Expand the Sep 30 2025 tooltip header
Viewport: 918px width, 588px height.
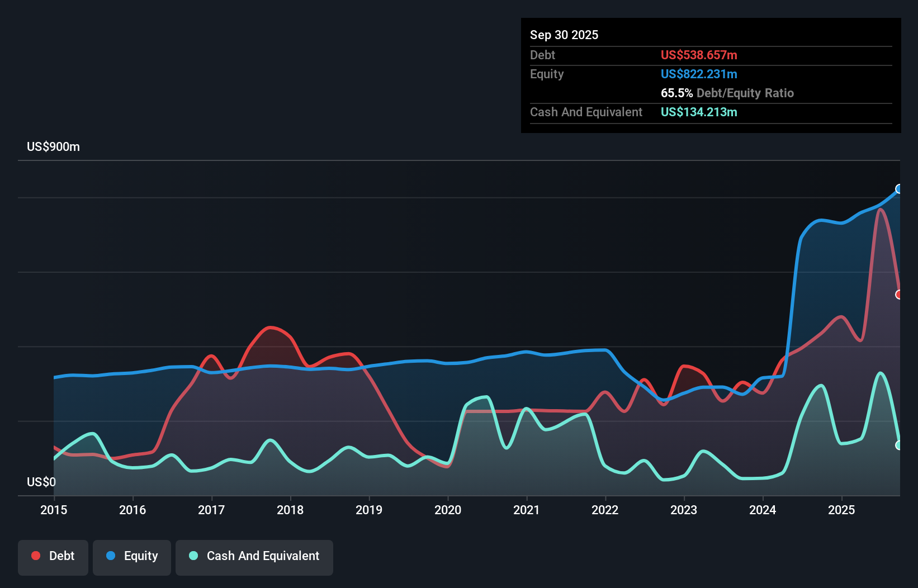click(564, 35)
